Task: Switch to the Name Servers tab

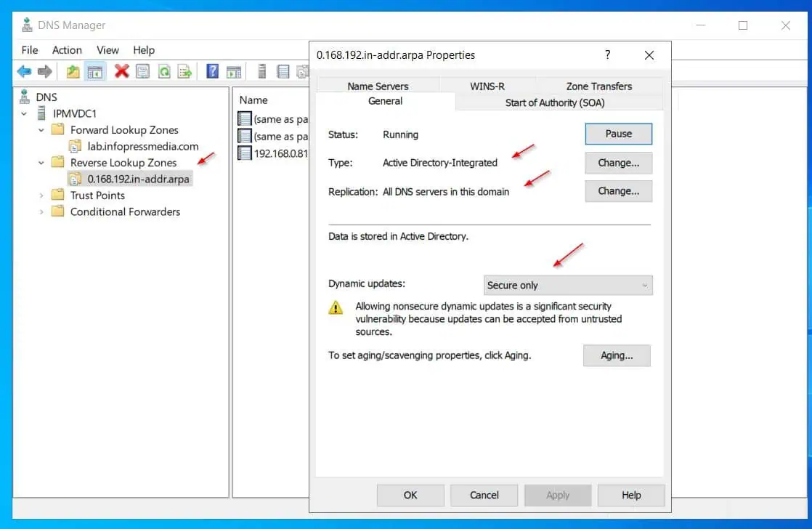Action: (x=378, y=86)
